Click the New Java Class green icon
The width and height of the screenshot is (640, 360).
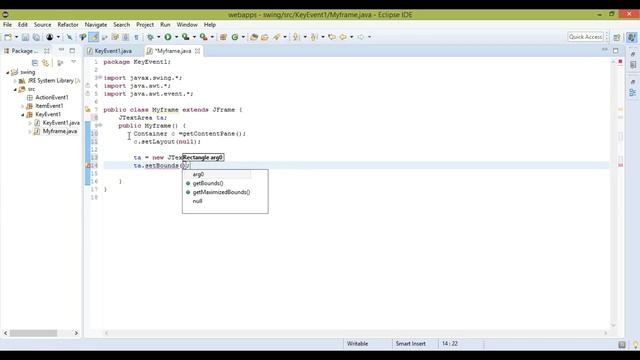coord(235,37)
